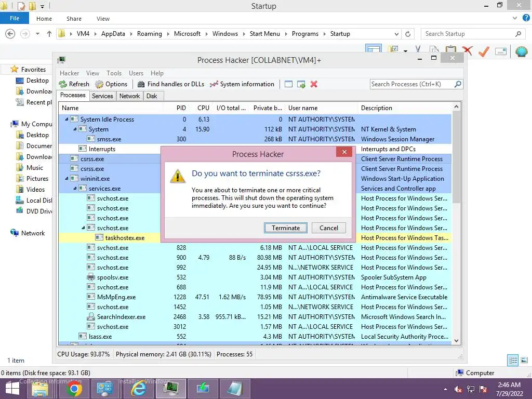Screen dimensions: 532x399
Task: Go up one folder level
Action: tap(49, 34)
